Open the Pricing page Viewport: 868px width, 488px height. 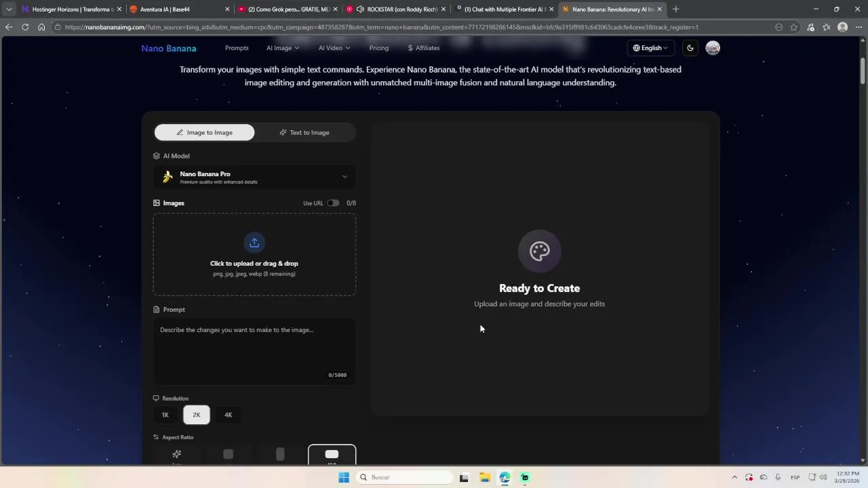[379, 48]
